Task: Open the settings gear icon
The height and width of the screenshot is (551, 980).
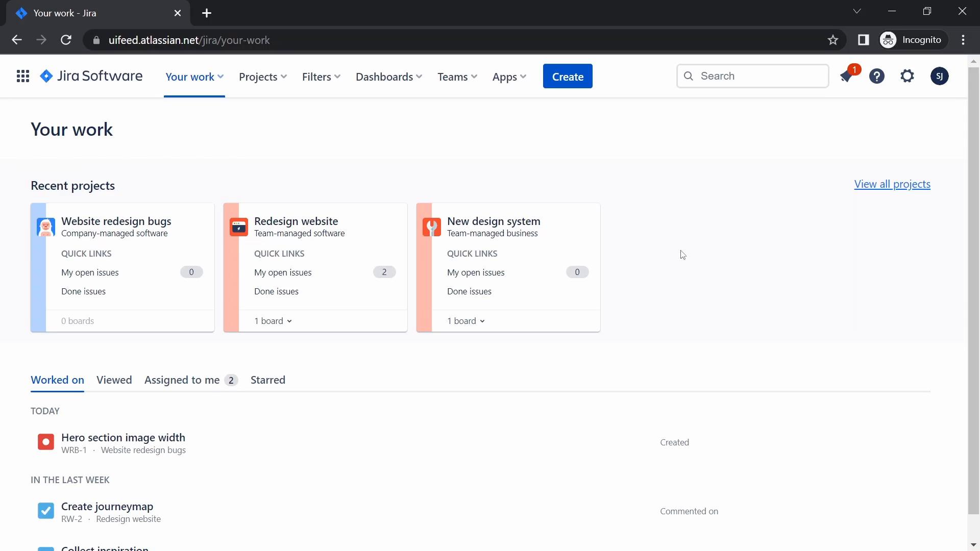Action: coord(909,76)
